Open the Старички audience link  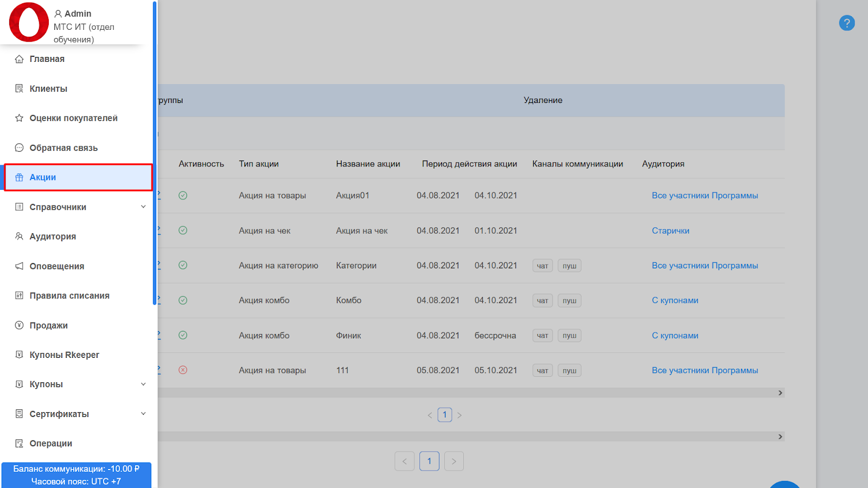[671, 230]
